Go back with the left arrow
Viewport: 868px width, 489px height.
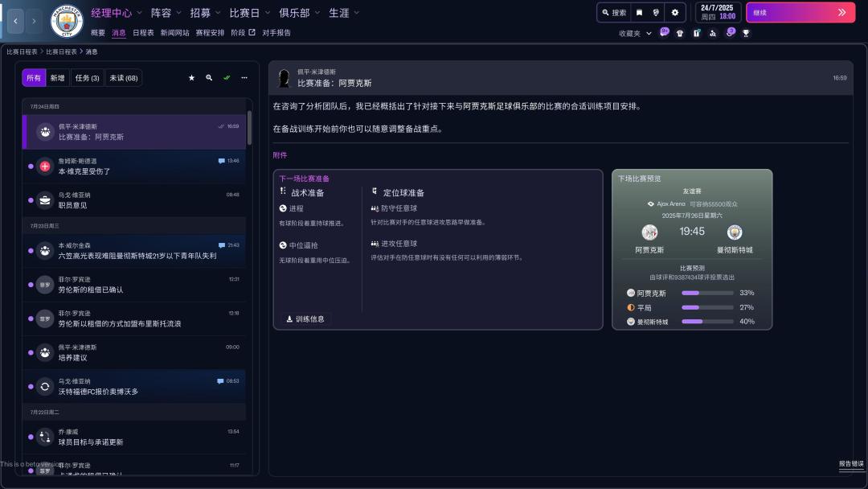pyautogui.click(x=15, y=21)
